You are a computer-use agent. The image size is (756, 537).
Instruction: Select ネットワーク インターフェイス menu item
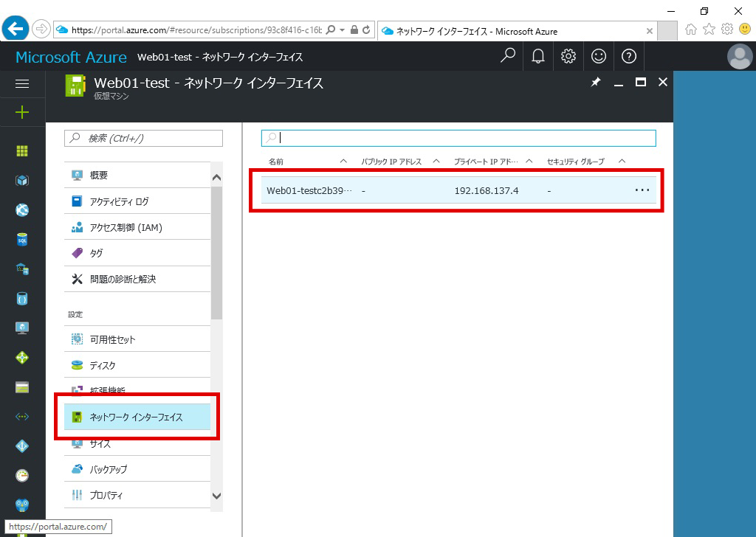tap(137, 417)
